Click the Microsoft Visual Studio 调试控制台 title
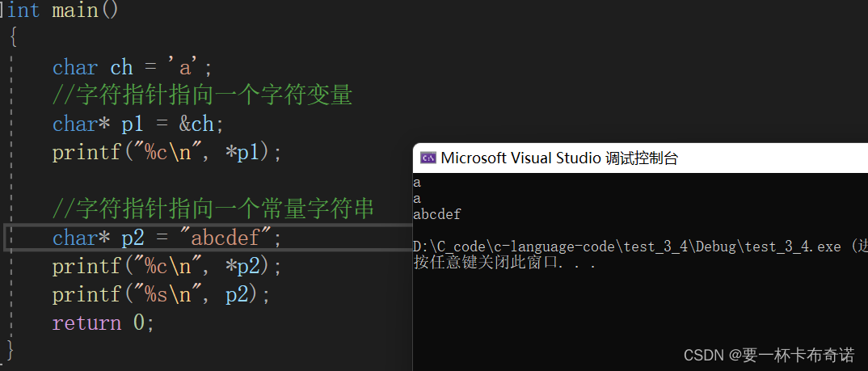 pyautogui.click(x=559, y=158)
